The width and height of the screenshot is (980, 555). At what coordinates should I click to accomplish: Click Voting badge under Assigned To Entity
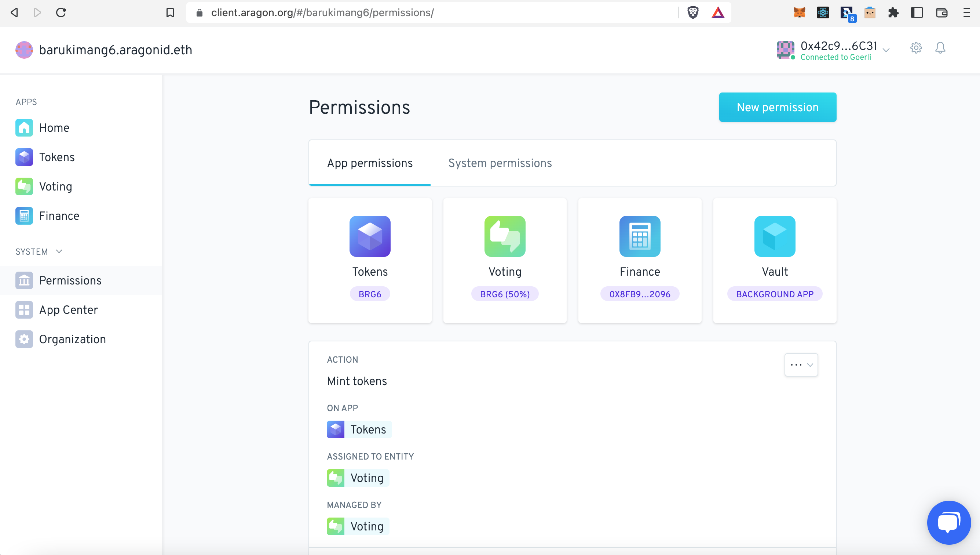point(358,478)
